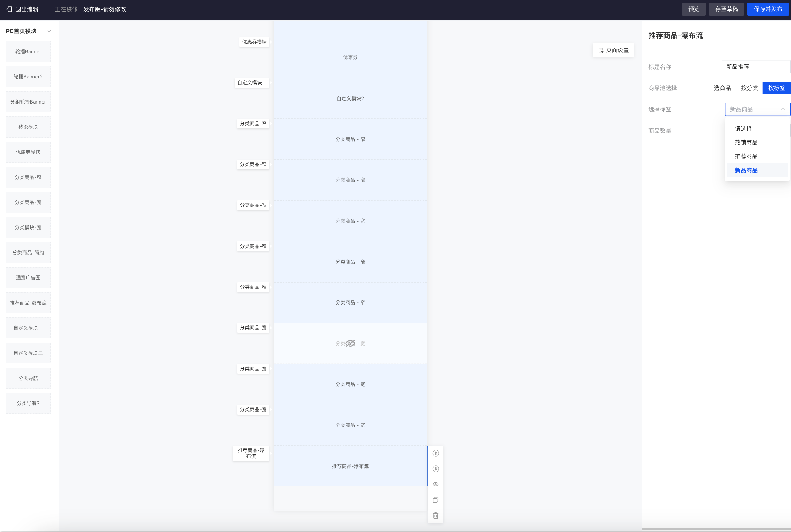Click the 预览 preview button
Screen dimensions: 791x532
pos(694,9)
